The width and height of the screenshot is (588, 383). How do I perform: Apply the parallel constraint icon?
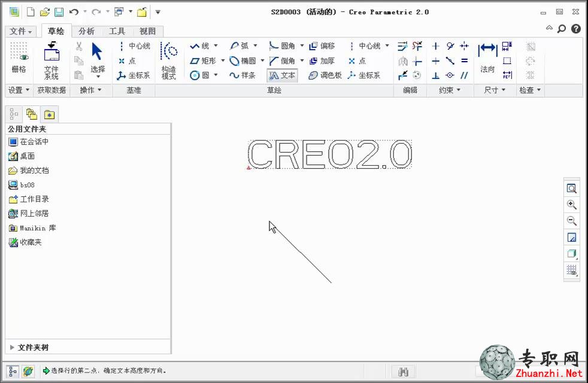pos(464,75)
